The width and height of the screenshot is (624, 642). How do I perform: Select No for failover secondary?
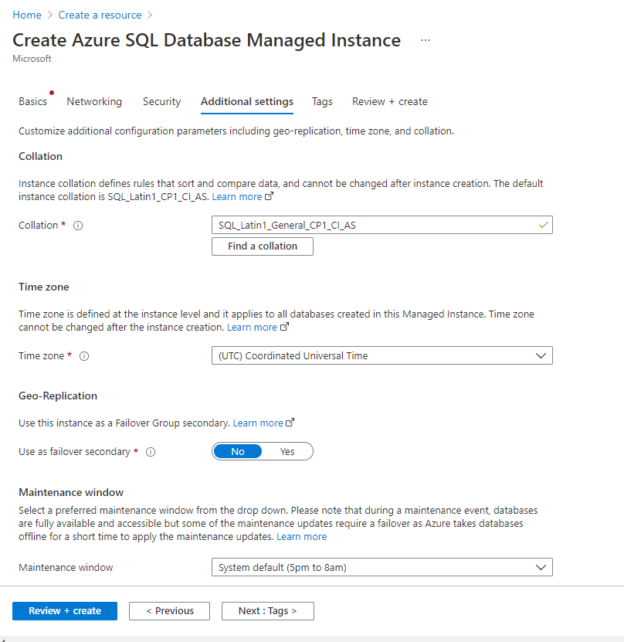click(238, 452)
